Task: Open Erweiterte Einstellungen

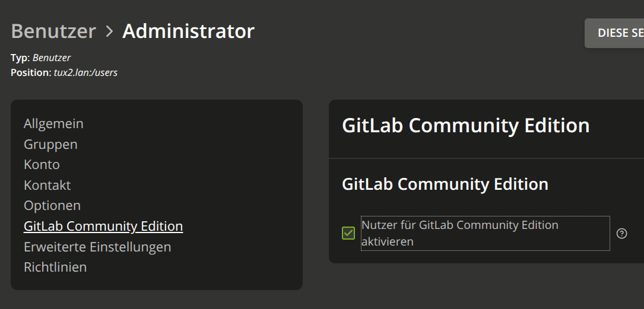Action: (x=97, y=246)
